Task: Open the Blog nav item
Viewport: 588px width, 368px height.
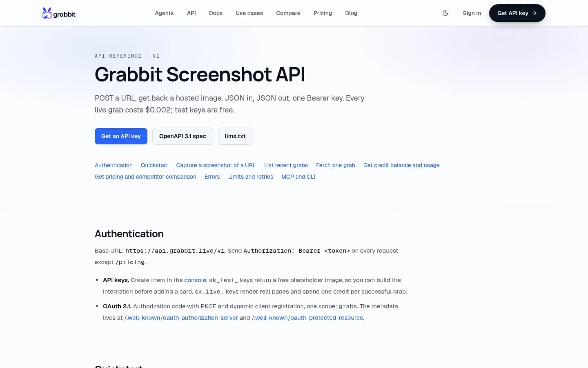Action: pos(351,13)
